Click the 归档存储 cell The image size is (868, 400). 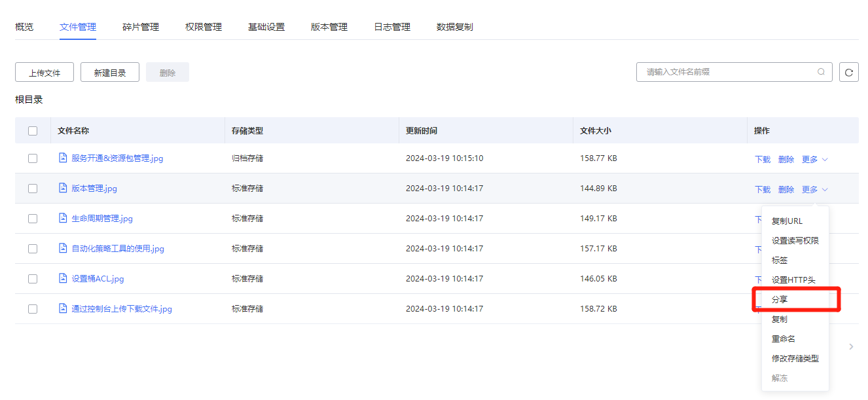[247, 158]
